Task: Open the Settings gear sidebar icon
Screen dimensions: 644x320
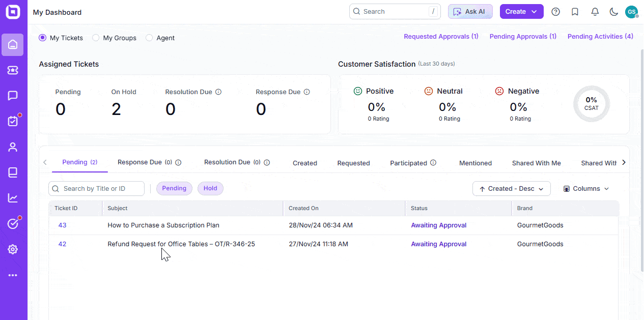Action: click(x=13, y=249)
